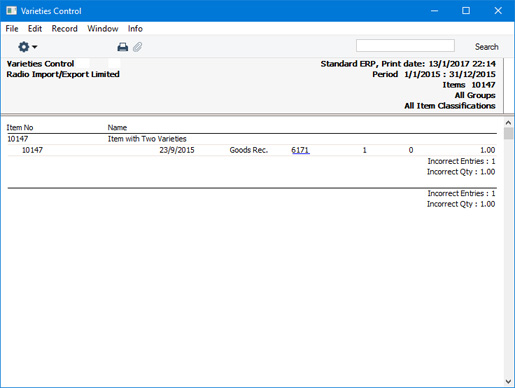Click the 'Items 10147' header text
This screenshot has height=388, width=515.
point(469,85)
